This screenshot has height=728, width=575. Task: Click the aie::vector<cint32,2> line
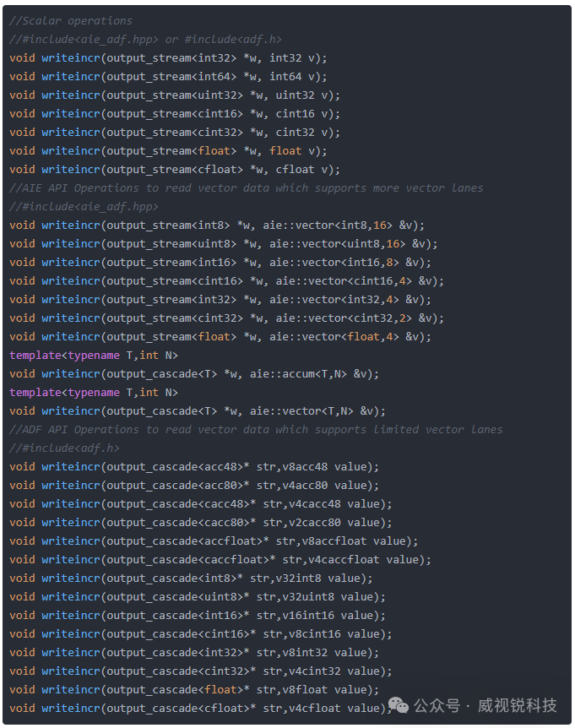226,318
